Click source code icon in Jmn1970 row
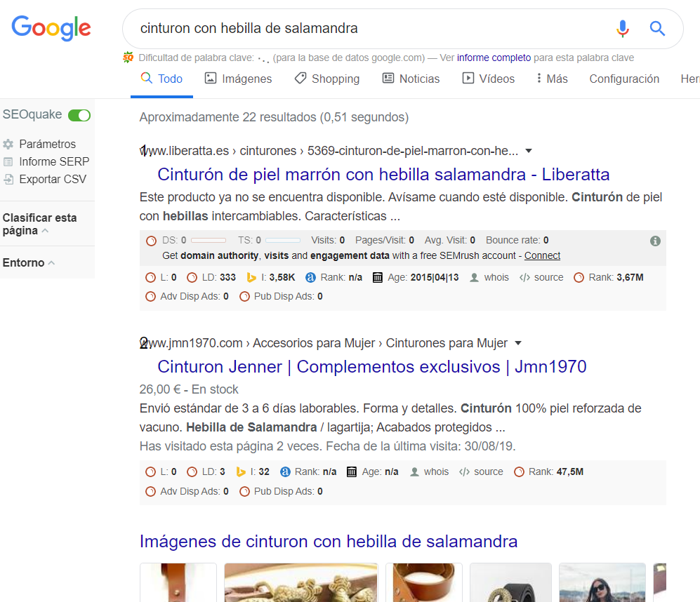Viewport: 700px width, 602px height. [464, 471]
